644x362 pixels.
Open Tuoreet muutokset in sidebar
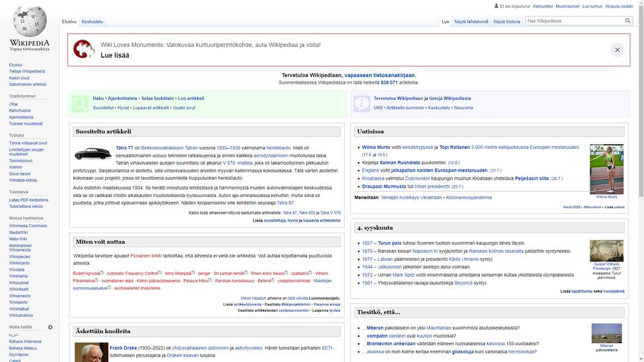pos(26,123)
